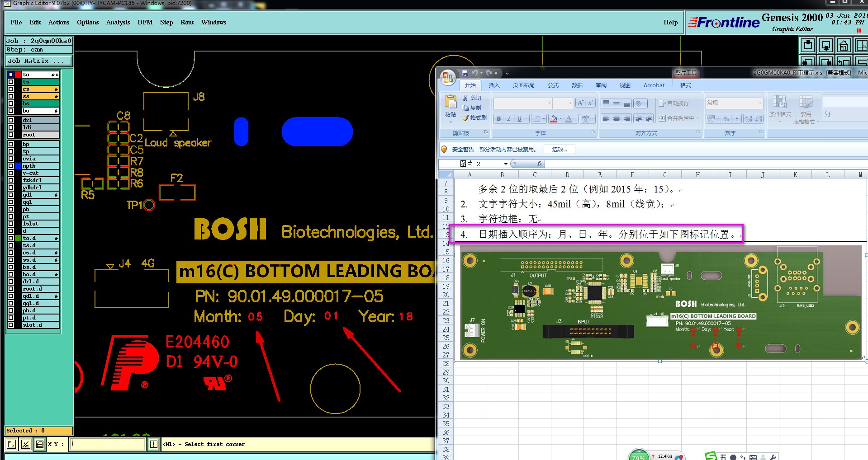This screenshot has width=868, height=460.
Task: Click Format Painter (格式刷) in Excel
Action: coord(474,118)
